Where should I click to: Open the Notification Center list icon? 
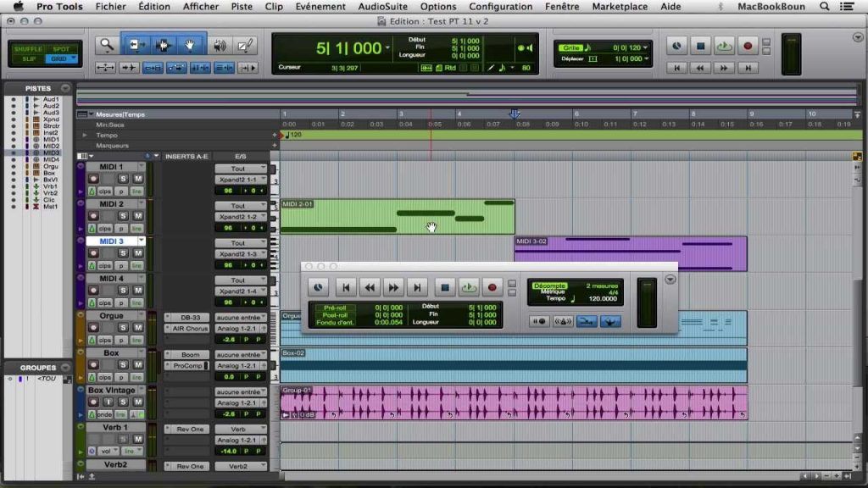point(847,7)
